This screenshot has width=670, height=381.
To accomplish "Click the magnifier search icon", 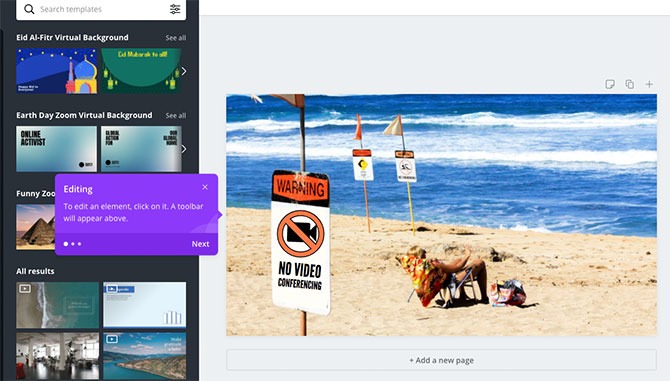I will coord(29,9).
